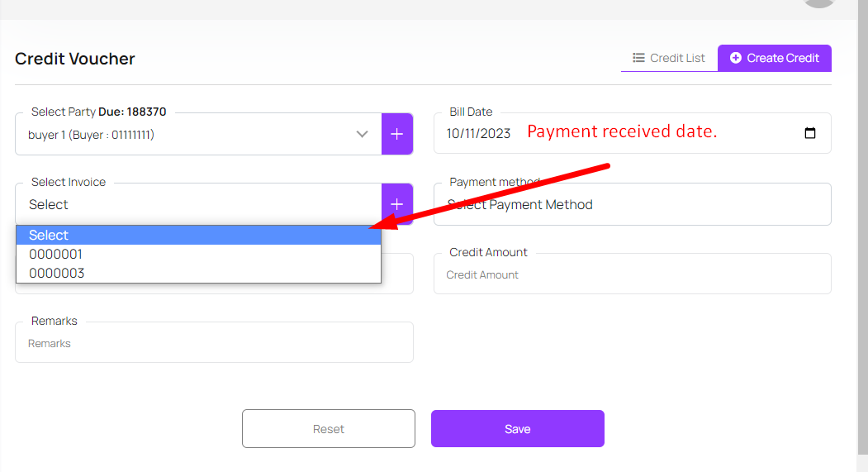This screenshot has height=472, width=868.
Task: Click the Bill Date value 10/11/2023
Action: pos(478,133)
